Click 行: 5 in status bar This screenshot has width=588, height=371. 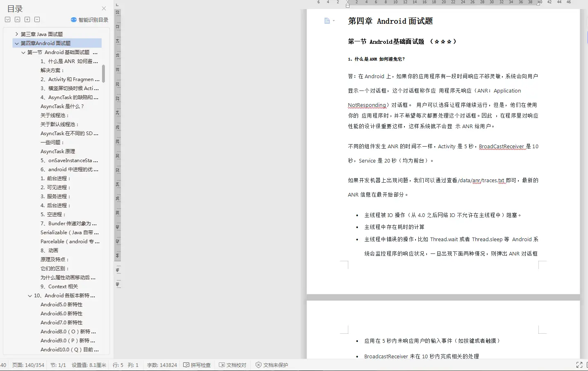pos(118,365)
